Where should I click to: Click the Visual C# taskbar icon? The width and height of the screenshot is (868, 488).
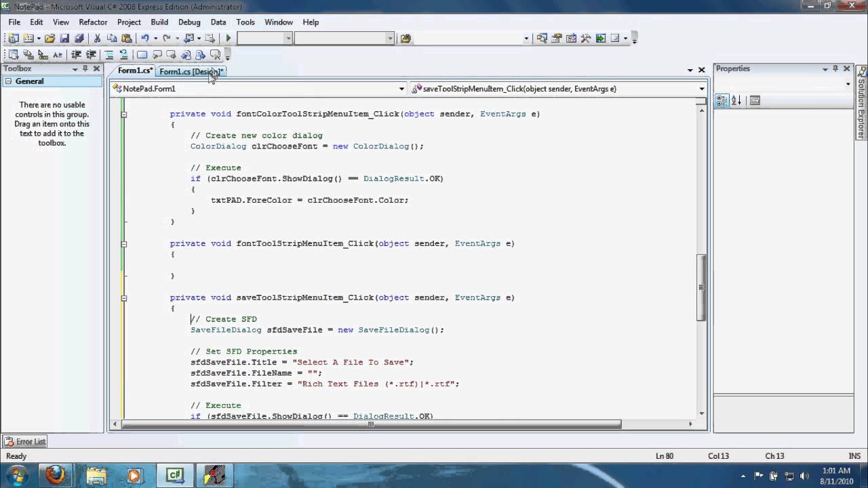(x=175, y=475)
